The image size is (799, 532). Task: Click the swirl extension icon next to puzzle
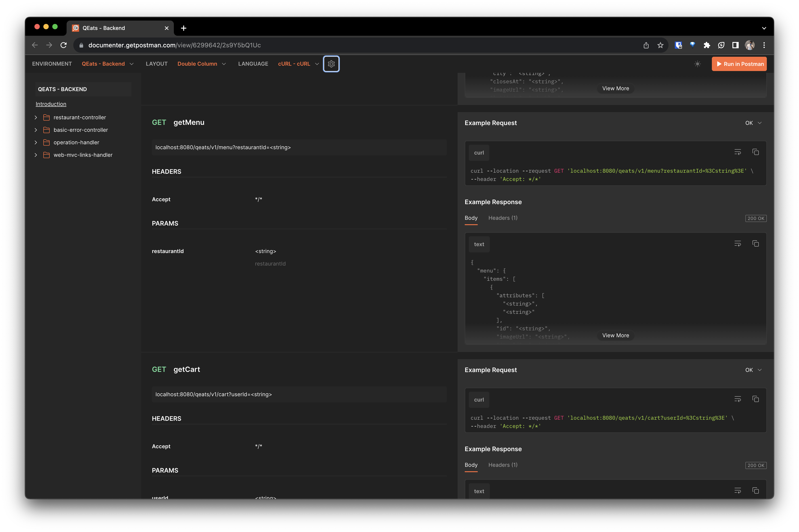[x=721, y=45]
